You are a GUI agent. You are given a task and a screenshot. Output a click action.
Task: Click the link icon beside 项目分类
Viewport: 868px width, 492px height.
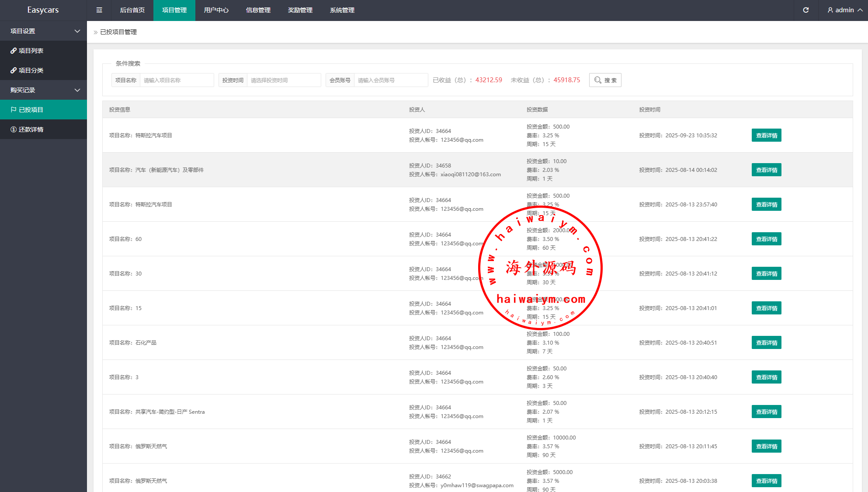coord(14,70)
